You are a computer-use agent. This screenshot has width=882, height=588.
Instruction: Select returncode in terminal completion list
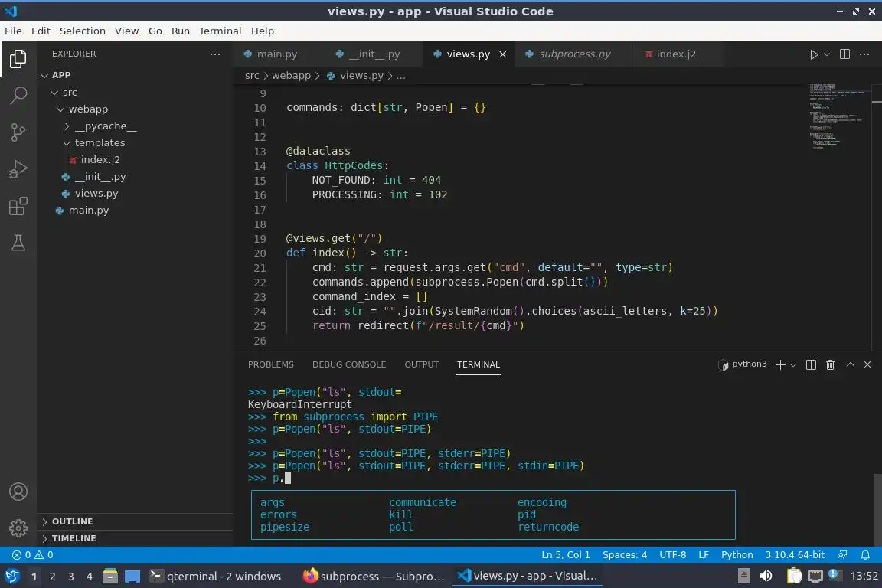(548, 528)
